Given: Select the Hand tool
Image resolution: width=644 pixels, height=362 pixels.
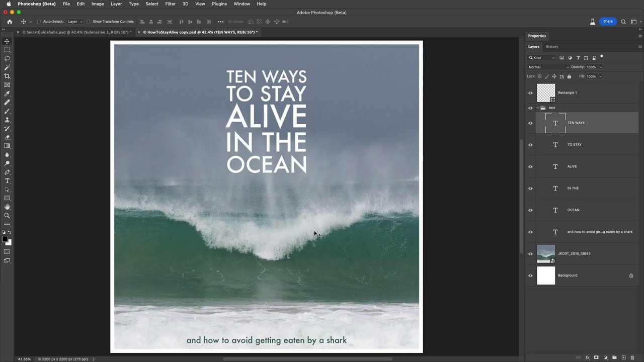Looking at the screenshot, I should tap(7, 207).
